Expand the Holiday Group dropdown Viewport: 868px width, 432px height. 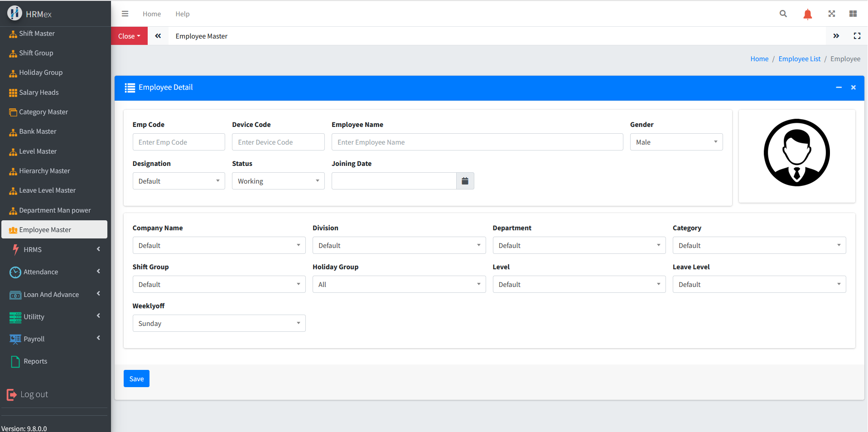[x=399, y=285]
